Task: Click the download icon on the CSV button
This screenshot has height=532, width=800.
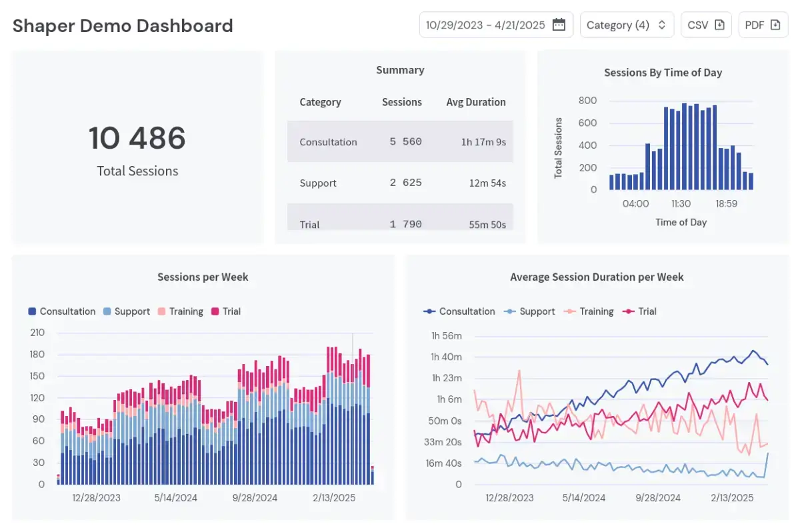Action: pyautogui.click(x=719, y=25)
